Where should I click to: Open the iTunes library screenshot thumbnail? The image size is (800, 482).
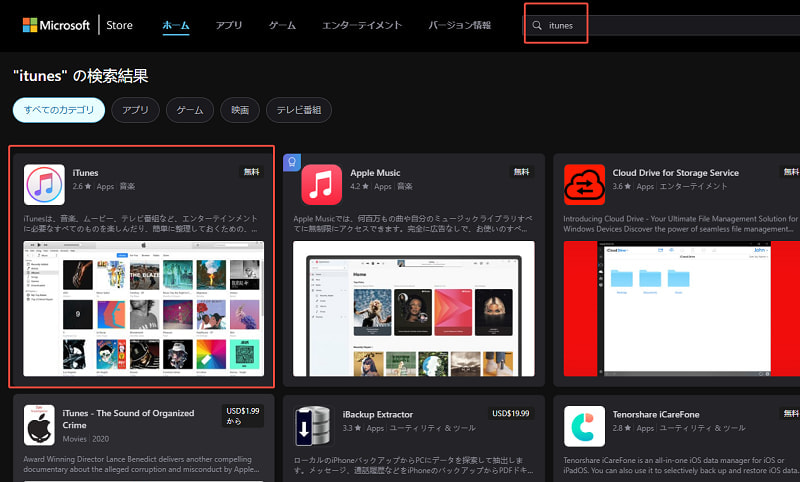point(144,309)
